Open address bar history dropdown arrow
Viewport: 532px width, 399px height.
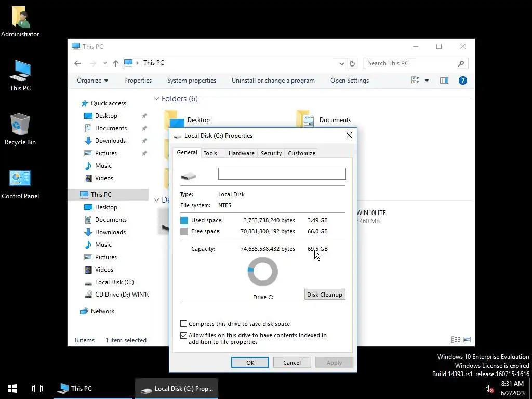pos(341,63)
